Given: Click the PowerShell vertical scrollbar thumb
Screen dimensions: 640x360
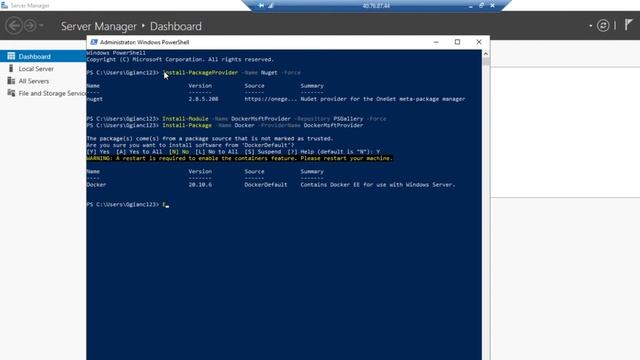Looking at the screenshot, I should tap(486, 61).
